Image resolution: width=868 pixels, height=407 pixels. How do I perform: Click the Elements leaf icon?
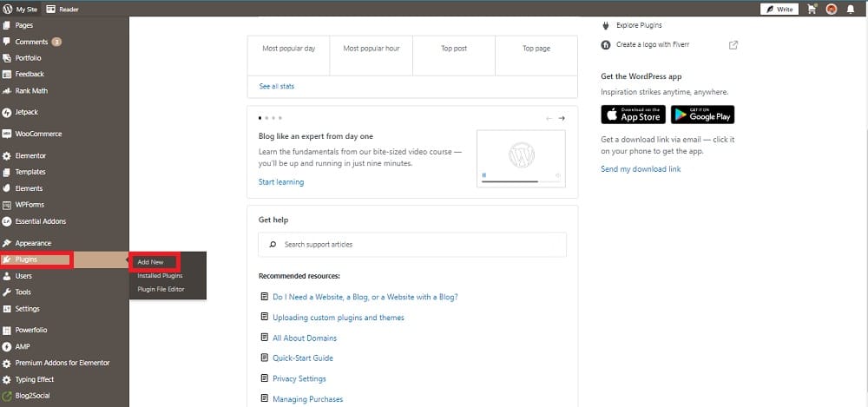[7, 188]
